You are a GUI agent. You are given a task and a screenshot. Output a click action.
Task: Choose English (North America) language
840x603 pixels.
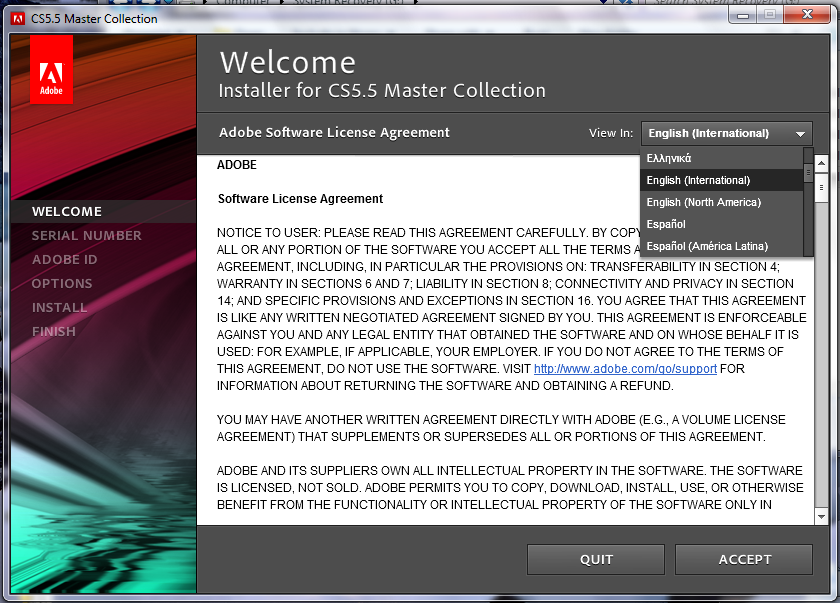coord(721,202)
